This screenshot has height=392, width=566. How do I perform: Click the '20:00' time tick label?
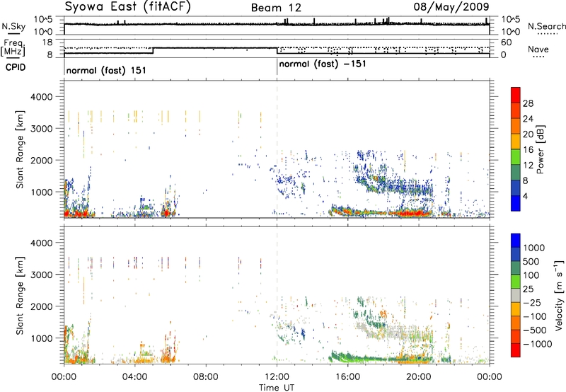(x=419, y=377)
